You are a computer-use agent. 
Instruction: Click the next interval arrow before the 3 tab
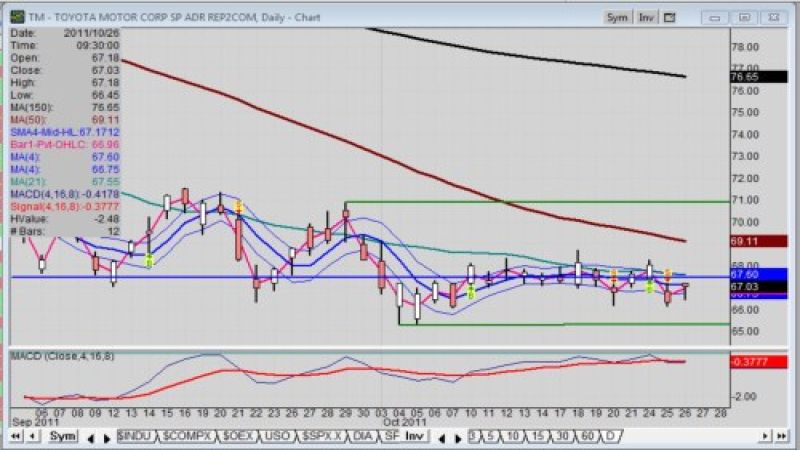pos(458,438)
